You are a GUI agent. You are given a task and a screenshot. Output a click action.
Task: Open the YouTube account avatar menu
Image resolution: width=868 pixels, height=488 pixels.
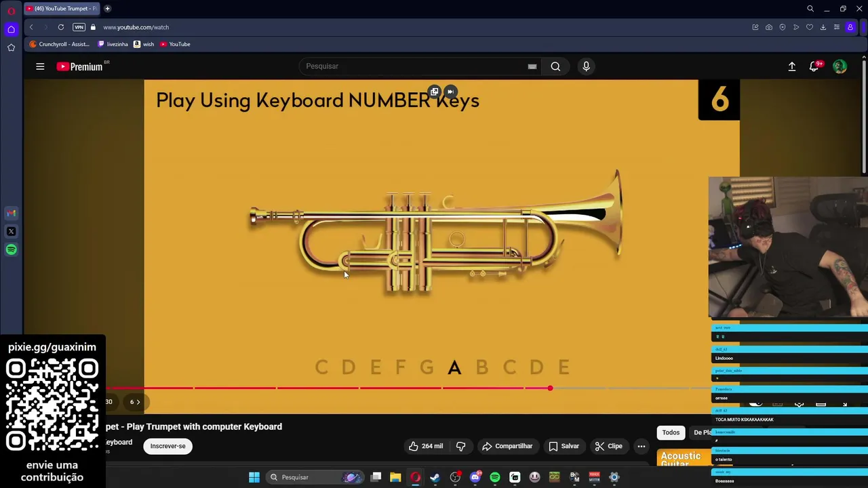(840, 66)
